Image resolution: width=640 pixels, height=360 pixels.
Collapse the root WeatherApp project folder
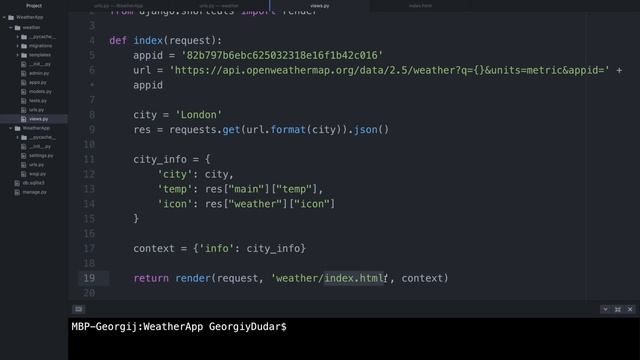(4, 18)
